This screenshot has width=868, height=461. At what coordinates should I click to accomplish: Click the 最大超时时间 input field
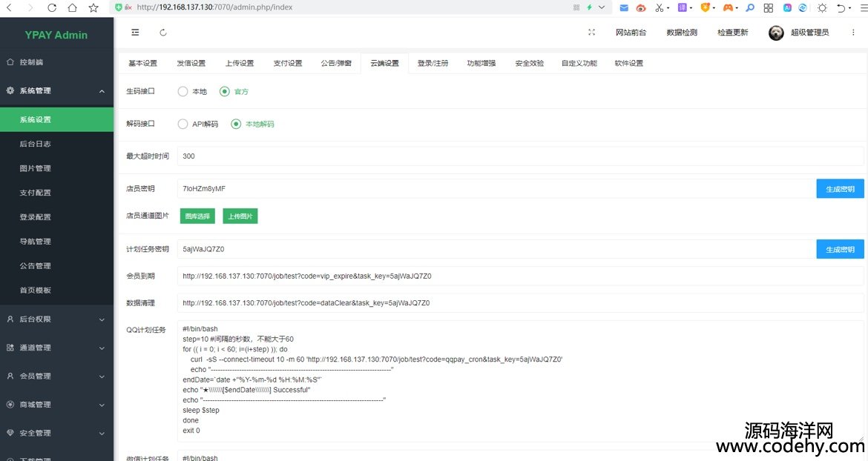tap(519, 156)
